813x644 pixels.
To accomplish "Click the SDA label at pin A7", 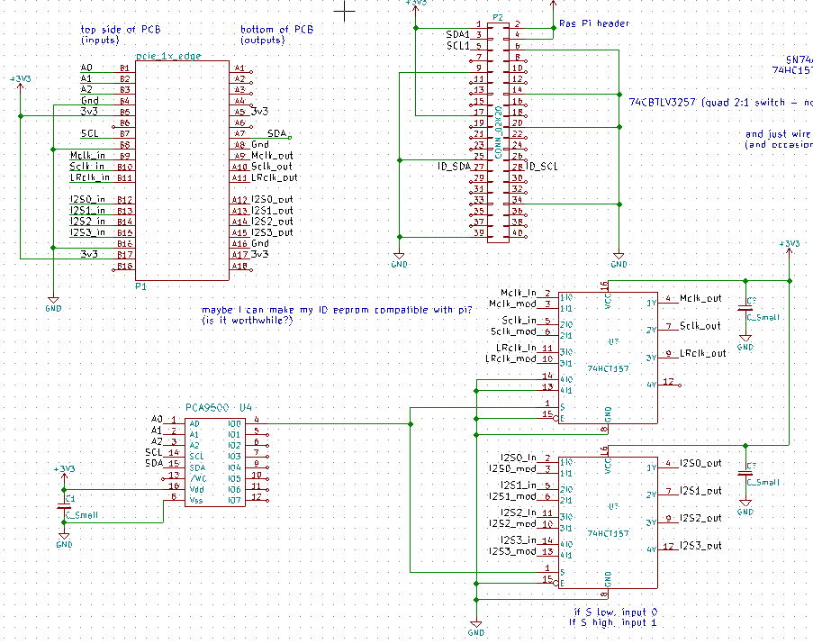I will tap(277, 133).
